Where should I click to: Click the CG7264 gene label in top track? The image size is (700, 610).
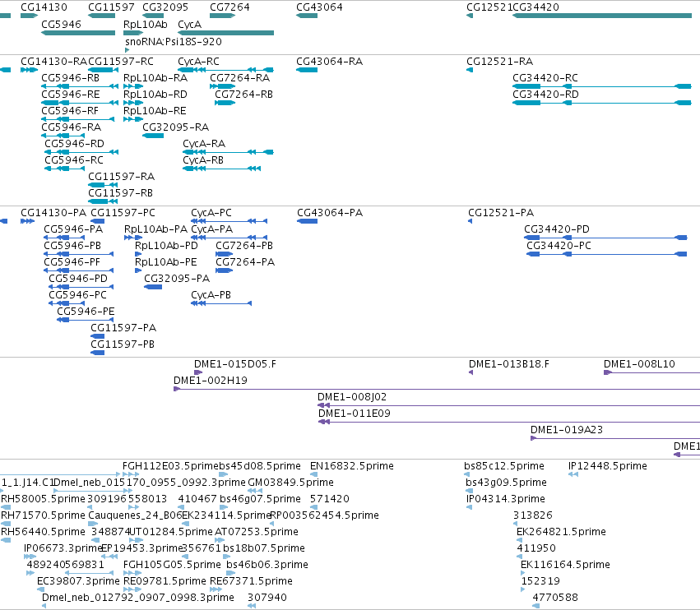click(229, 7)
